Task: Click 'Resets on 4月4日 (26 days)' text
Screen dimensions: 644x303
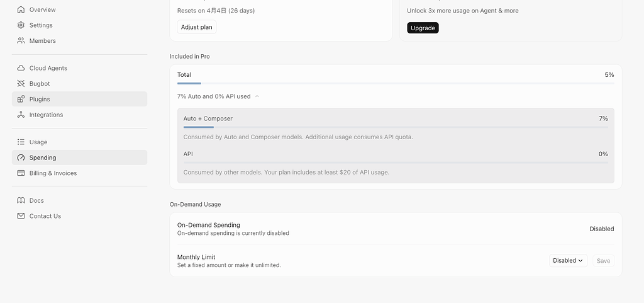Action: [216, 11]
